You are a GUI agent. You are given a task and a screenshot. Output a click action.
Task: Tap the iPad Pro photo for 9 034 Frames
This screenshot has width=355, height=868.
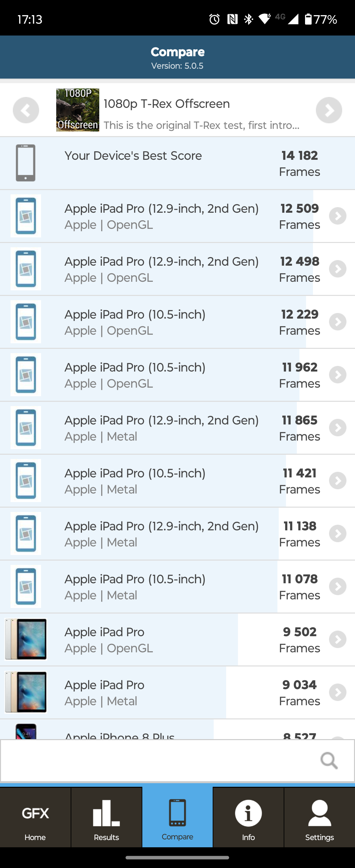point(26,692)
